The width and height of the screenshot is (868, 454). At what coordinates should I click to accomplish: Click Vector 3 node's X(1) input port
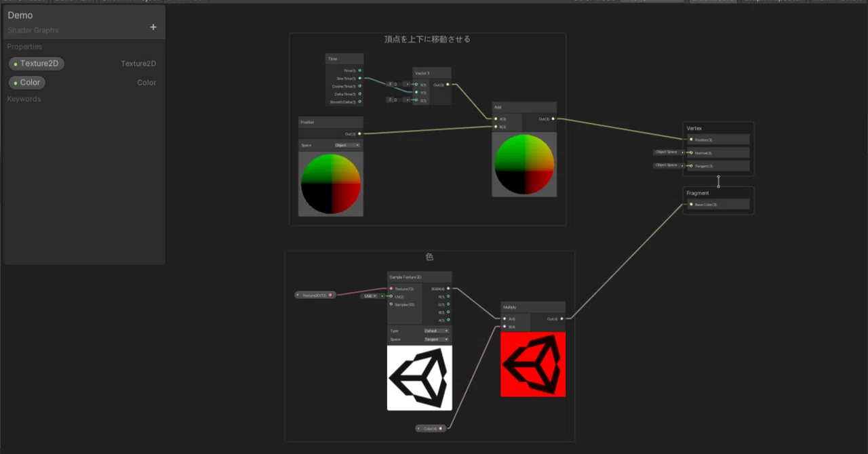(x=416, y=85)
